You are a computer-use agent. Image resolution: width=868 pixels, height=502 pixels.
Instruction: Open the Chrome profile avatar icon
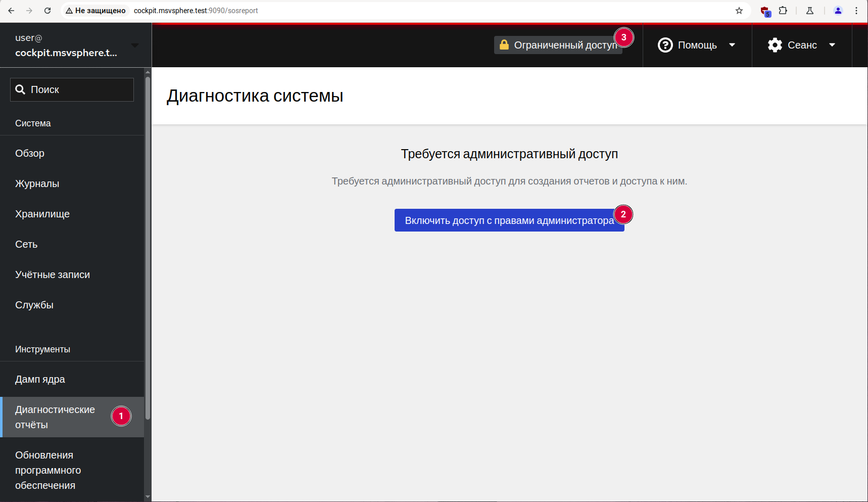[838, 11]
